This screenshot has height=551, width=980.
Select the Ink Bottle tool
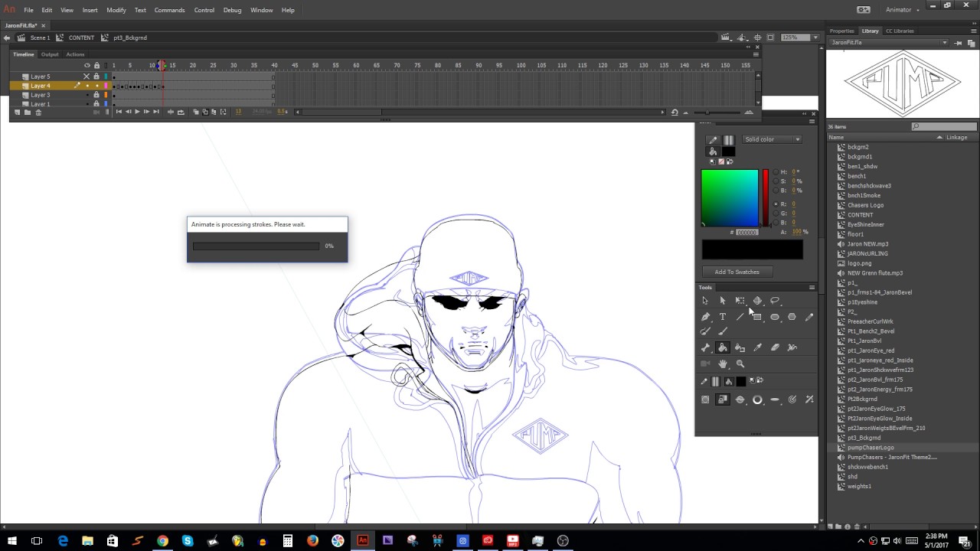pos(740,347)
